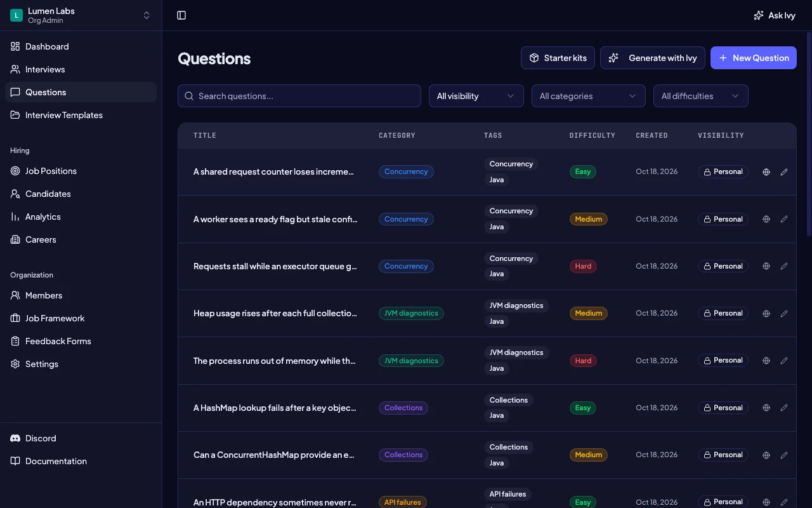Open the Lumen Labs organization switcher
This screenshot has height=508, width=812.
coord(81,15)
